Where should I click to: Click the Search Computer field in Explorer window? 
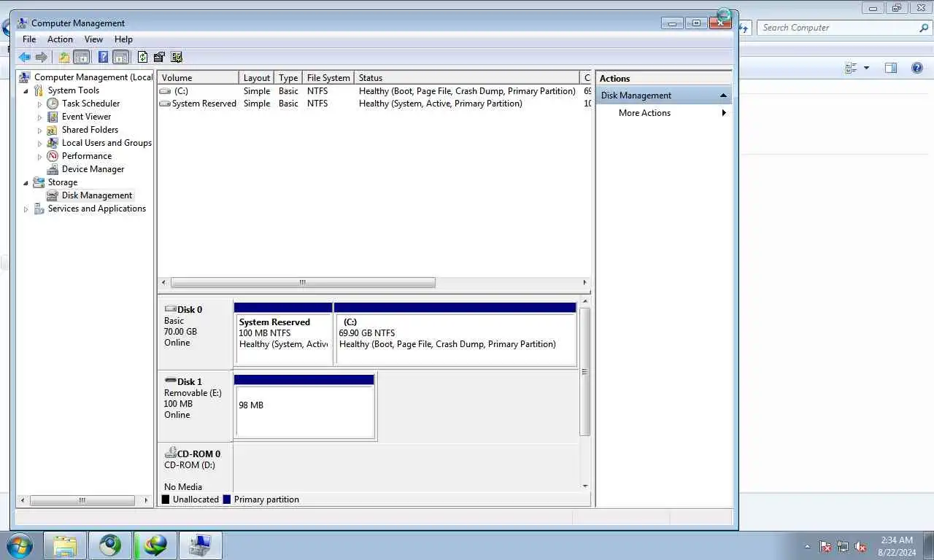[x=838, y=28]
